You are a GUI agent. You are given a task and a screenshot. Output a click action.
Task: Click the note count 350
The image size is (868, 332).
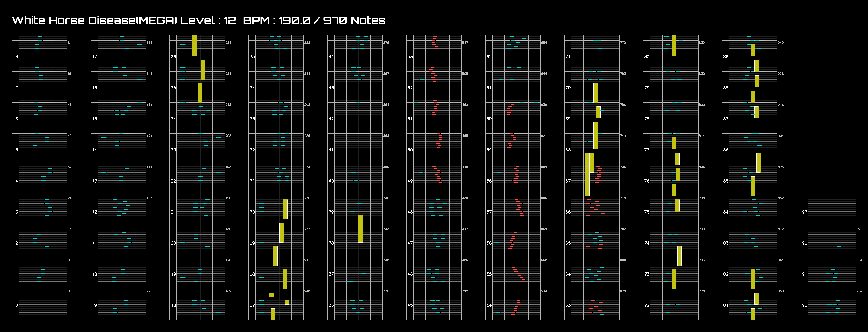click(386, 167)
